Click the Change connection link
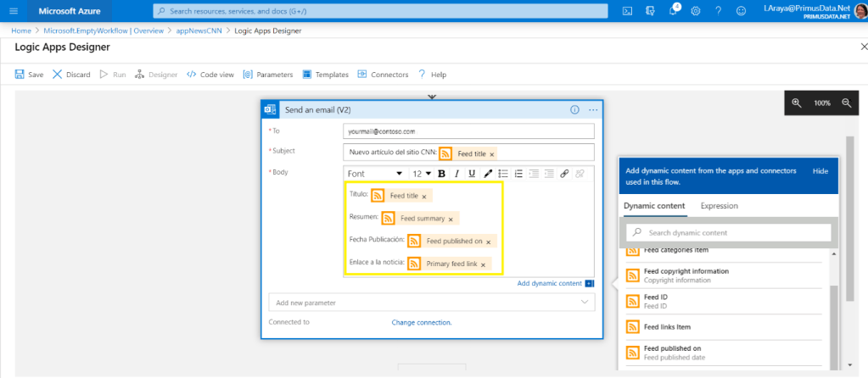 (x=421, y=322)
